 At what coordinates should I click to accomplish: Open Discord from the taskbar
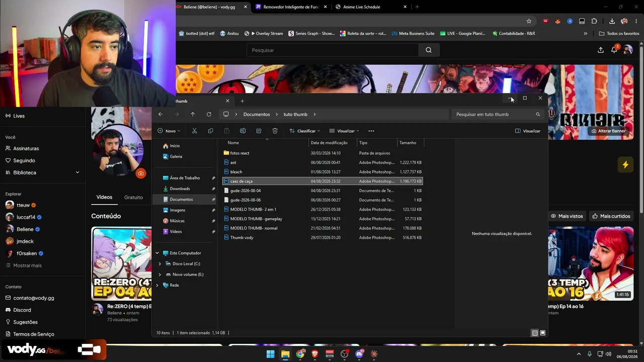(359, 354)
